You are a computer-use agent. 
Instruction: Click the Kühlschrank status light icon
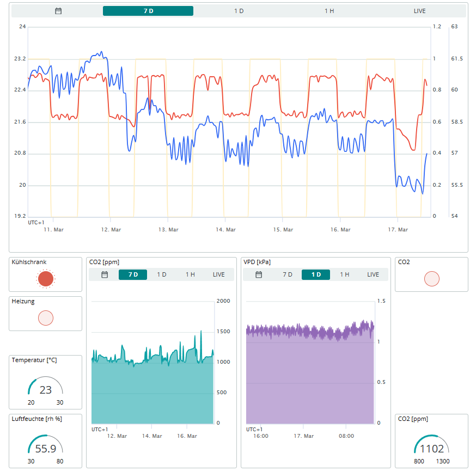tap(46, 278)
